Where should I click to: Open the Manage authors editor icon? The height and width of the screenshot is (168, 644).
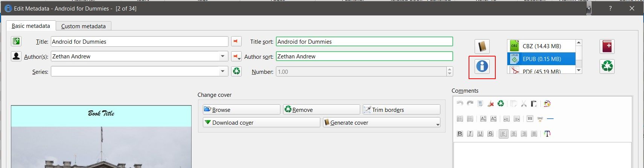[x=16, y=56]
